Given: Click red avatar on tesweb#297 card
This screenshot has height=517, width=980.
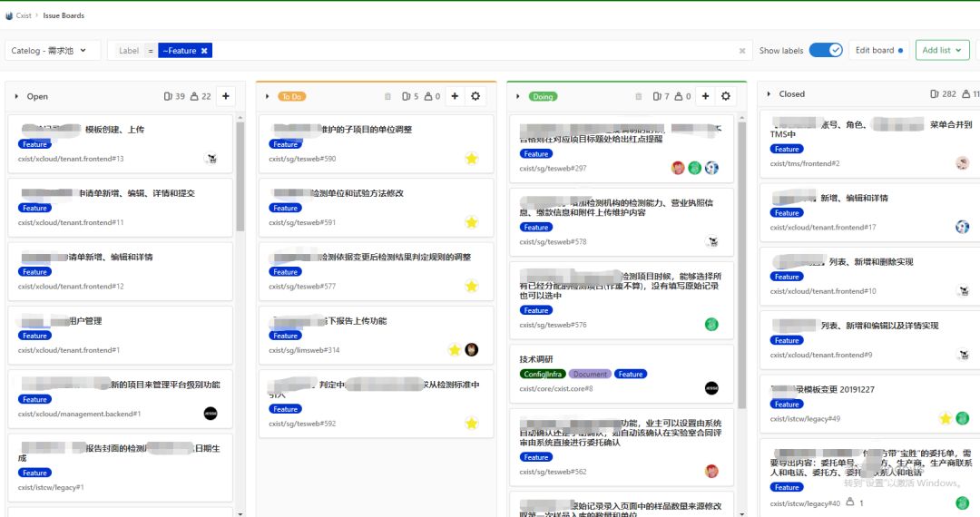Looking at the screenshot, I should pyautogui.click(x=678, y=168).
